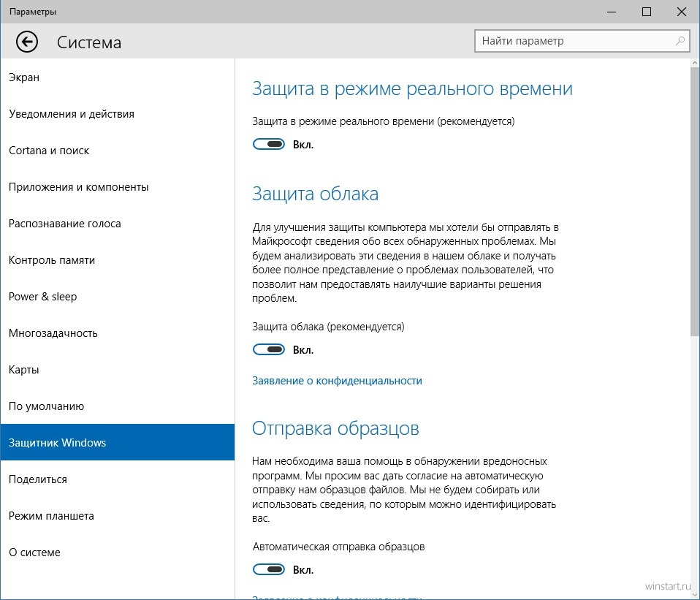Viewport: 700px width, 600px height.
Task: Open 'О системе' page
Action: [118, 552]
